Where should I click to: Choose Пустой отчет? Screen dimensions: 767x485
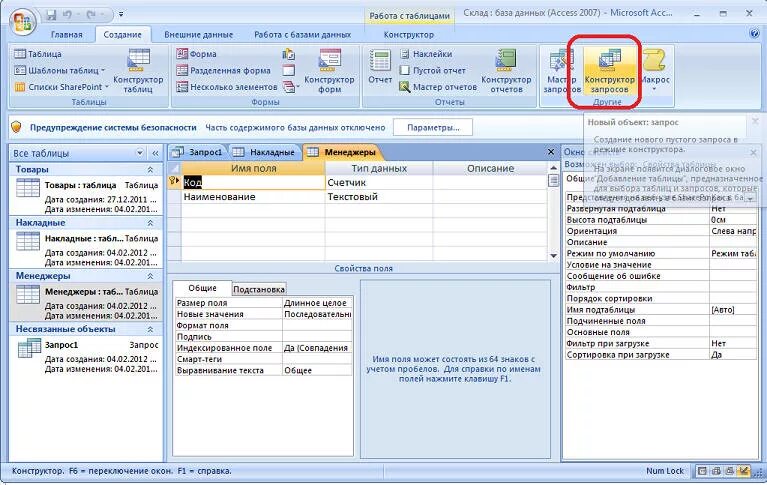pyautogui.click(x=433, y=70)
